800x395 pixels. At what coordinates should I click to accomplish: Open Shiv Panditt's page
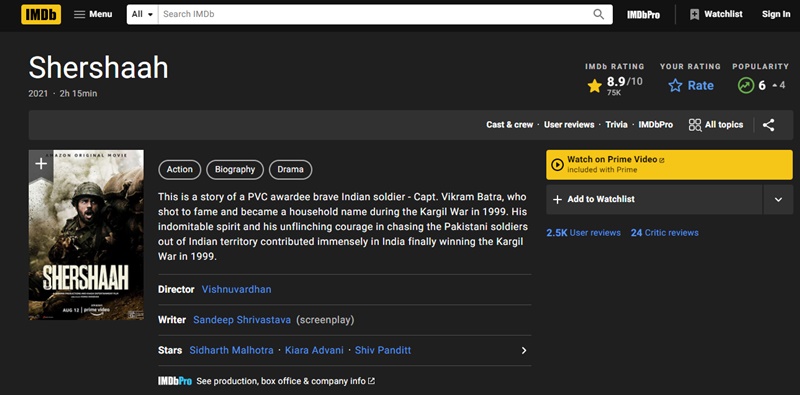pos(383,351)
